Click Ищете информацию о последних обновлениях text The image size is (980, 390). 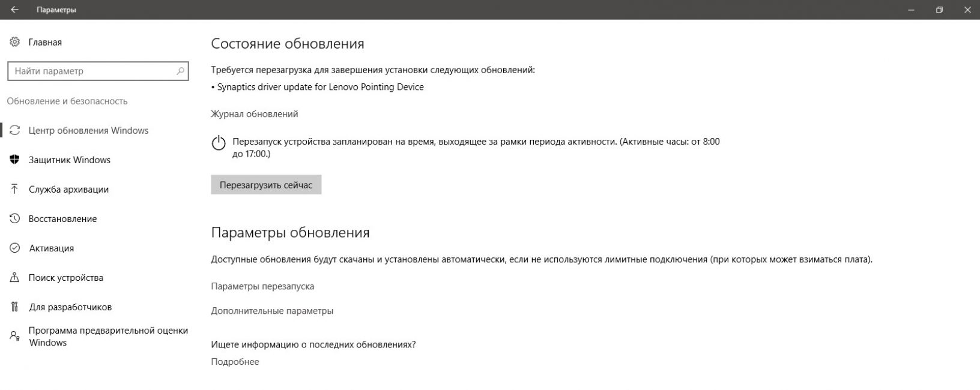pos(313,344)
